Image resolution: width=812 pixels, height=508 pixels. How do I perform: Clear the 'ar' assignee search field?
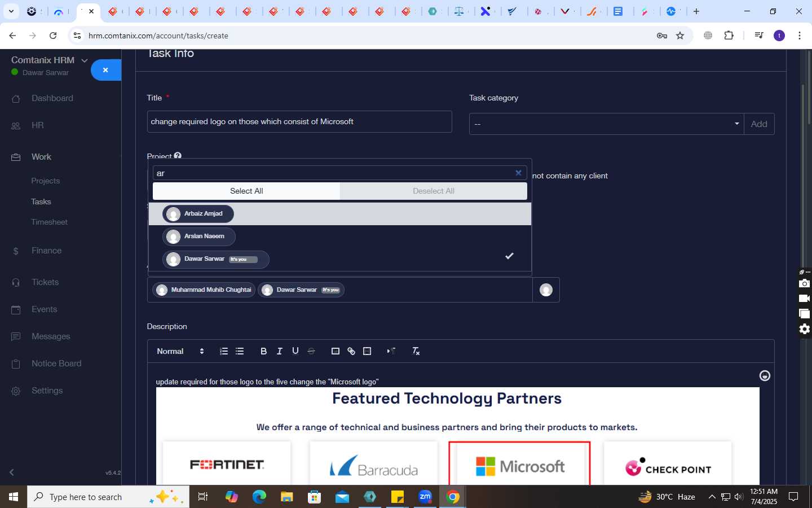pyautogui.click(x=518, y=173)
